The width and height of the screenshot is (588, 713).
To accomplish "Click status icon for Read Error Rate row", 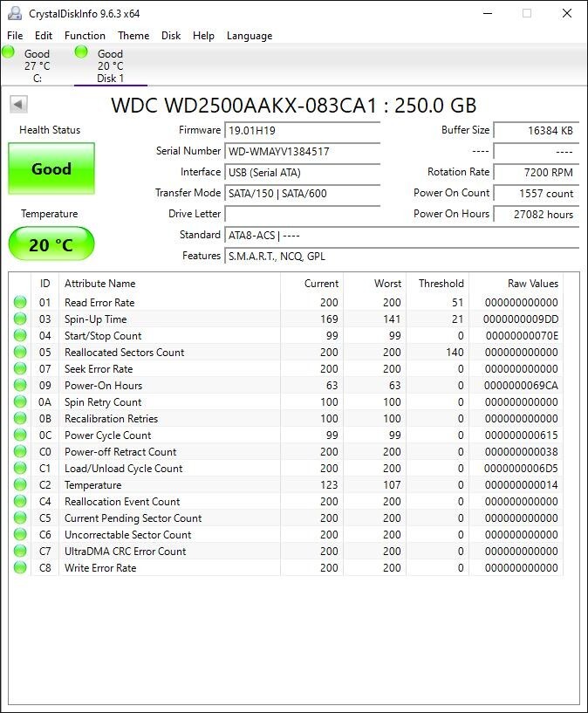I will click(x=20, y=302).
